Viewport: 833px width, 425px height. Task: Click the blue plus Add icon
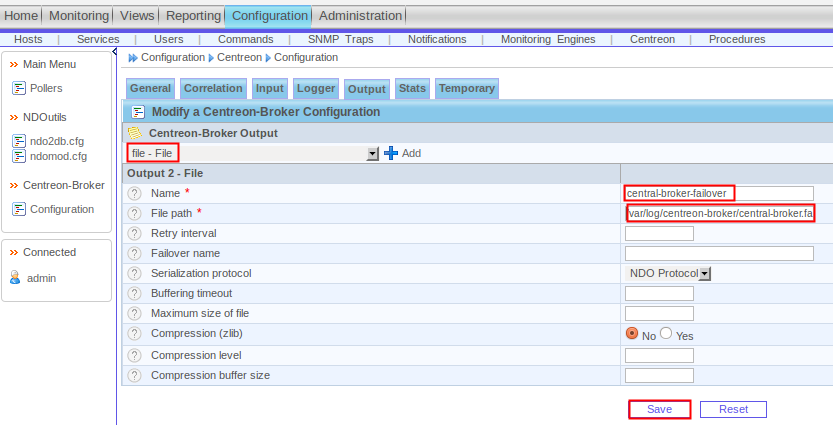[391, 153]
